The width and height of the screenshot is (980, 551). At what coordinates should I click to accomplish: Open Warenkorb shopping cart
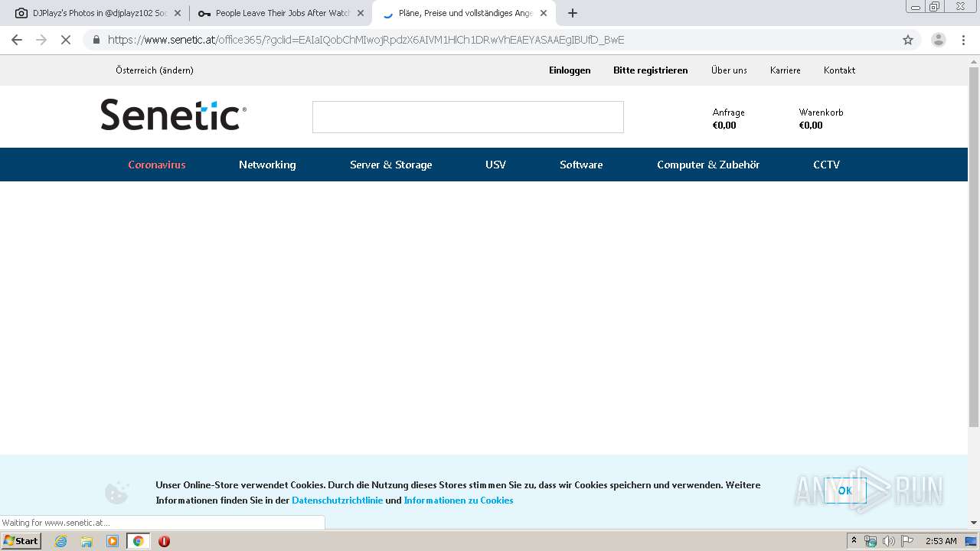[821, 119]
